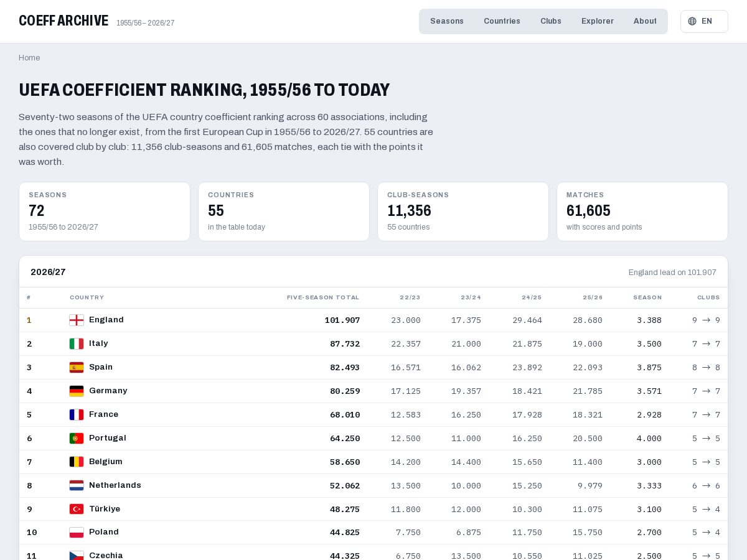The image size is (747, 560).
Task: Click the SEASONS 72 stat card
Action: click(x=105, y=212)
